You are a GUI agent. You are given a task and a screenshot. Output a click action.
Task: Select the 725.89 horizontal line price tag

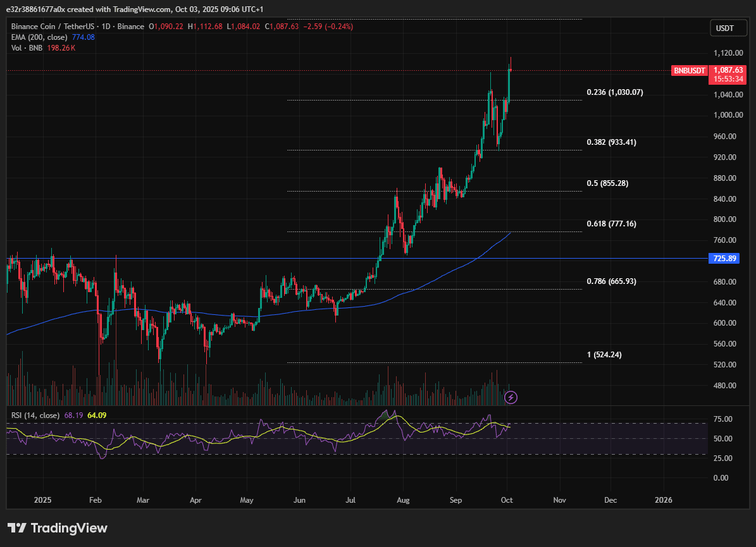tap(724, 258)
